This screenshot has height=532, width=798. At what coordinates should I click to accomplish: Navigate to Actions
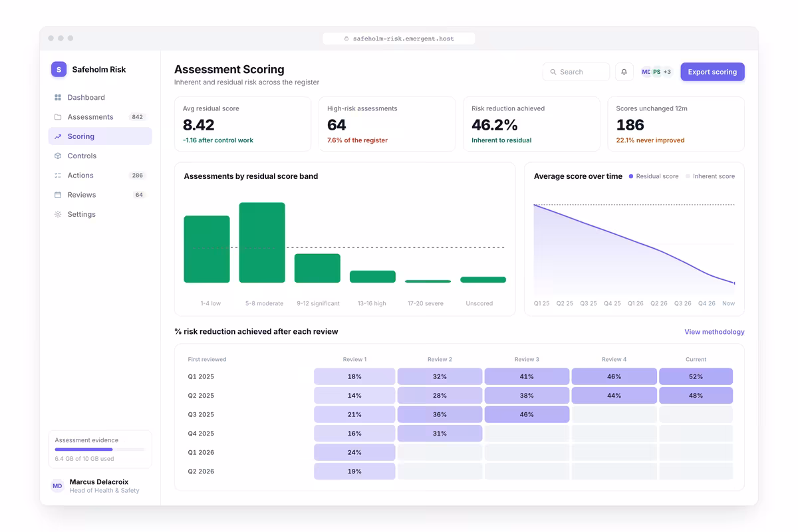100,176
